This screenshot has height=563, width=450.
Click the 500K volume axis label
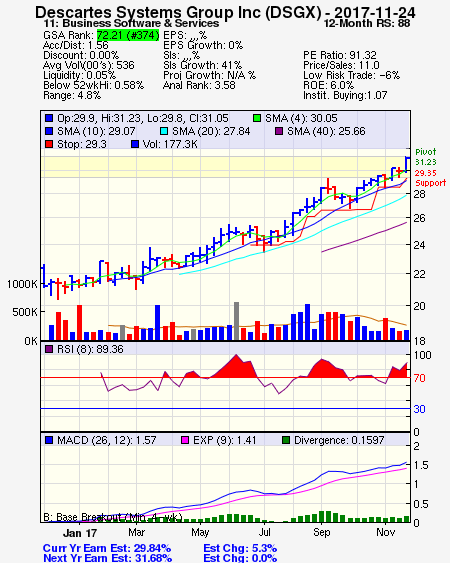coord(25,312)
